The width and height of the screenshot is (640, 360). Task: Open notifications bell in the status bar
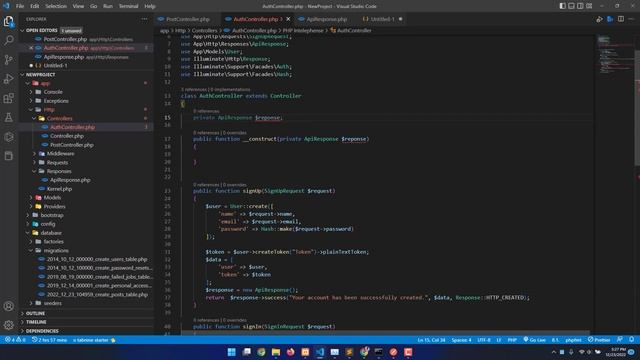click(x=631, y=340)
